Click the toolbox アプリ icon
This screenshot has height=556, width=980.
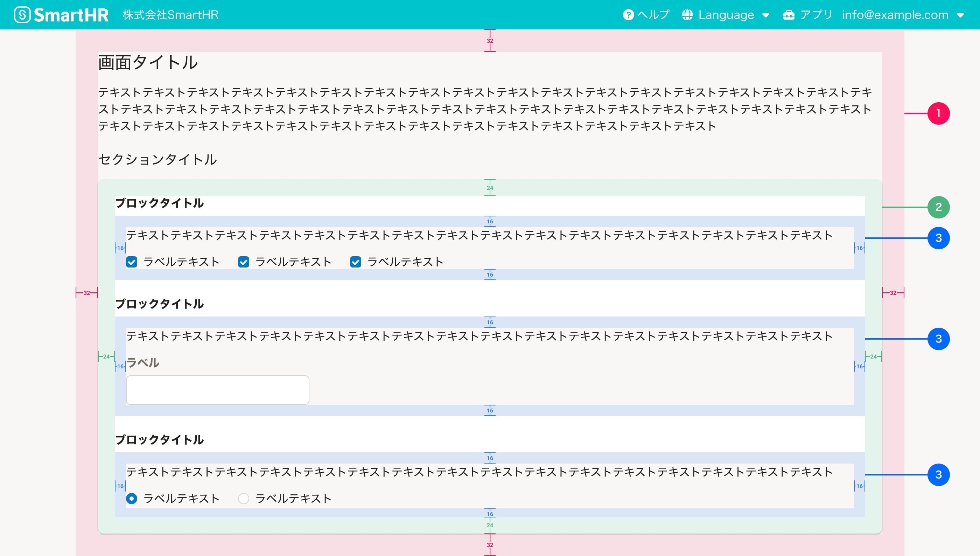click(x=789, y=15)
